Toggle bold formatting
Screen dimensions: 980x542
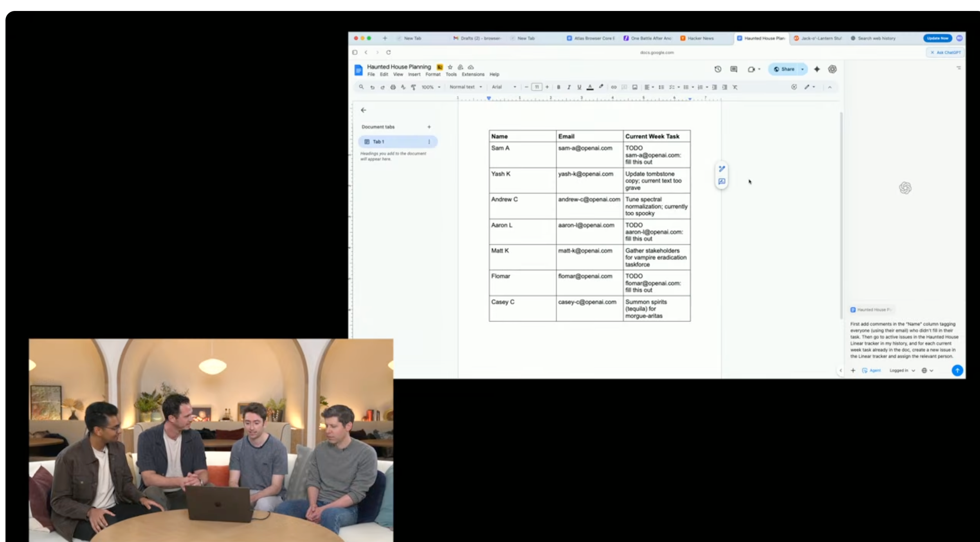[x=558, y=87]
